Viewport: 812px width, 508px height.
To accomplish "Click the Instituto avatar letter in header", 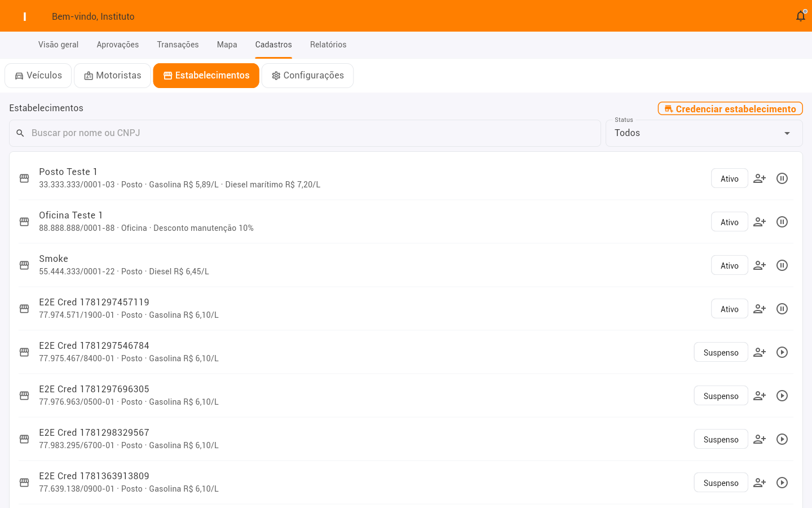I will pos(25,16).
